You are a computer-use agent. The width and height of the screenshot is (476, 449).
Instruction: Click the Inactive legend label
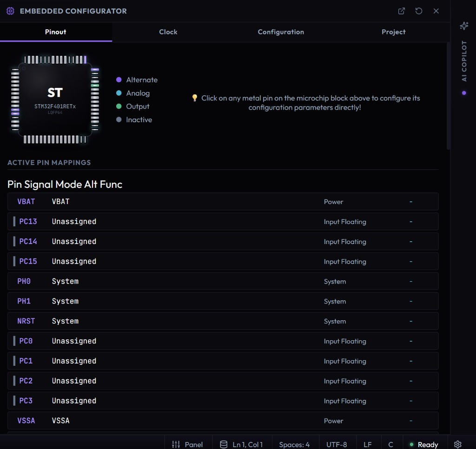coord(139,119)
